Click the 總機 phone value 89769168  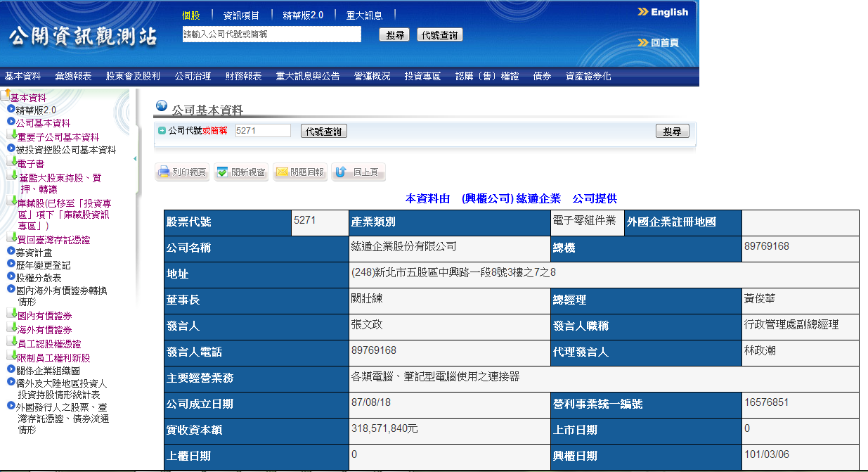pos(767,246)
